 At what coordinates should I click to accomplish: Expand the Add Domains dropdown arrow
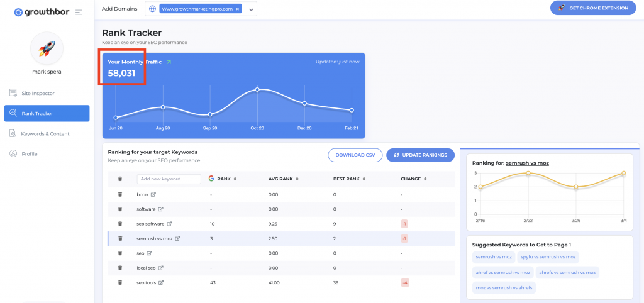[x=252, y=9]
